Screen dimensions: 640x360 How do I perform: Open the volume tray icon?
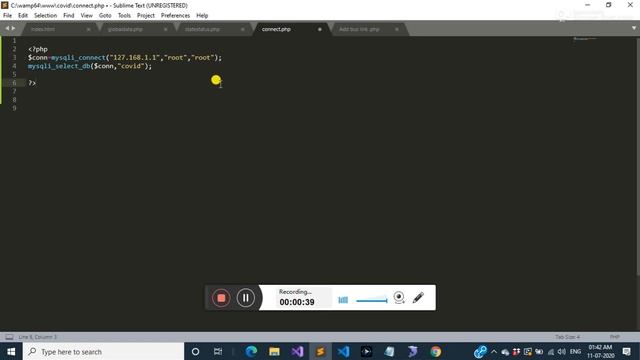click(562, 352)
